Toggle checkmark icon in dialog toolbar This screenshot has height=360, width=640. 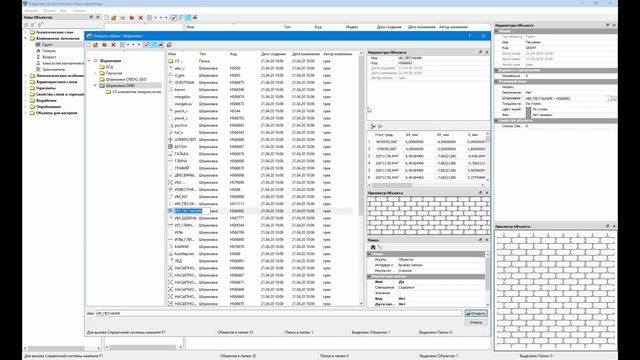[146, 45]
